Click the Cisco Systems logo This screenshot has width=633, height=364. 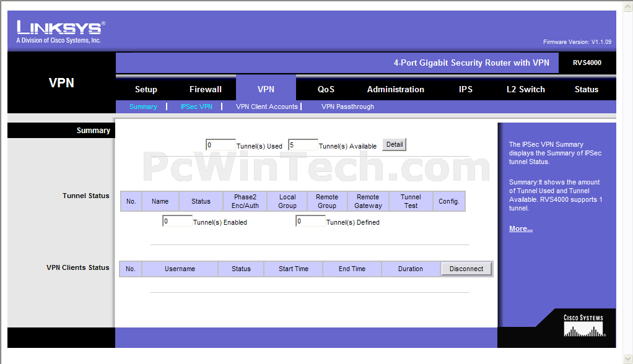click(583, 326)
